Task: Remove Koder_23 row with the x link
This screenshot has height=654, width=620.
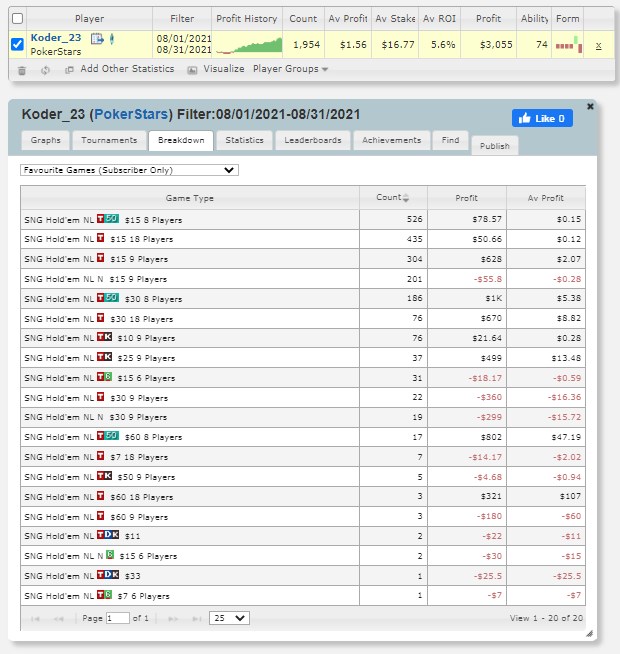Action: pyautogui.click(x=598, y=45)
